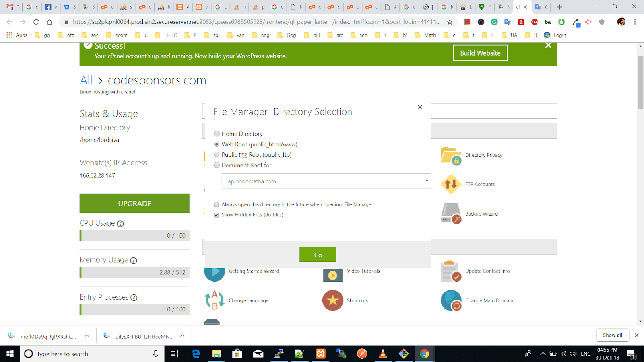Open new Chrome tab
The height and width of the screenshot is (362, 644).
click(x=559, y=7)
